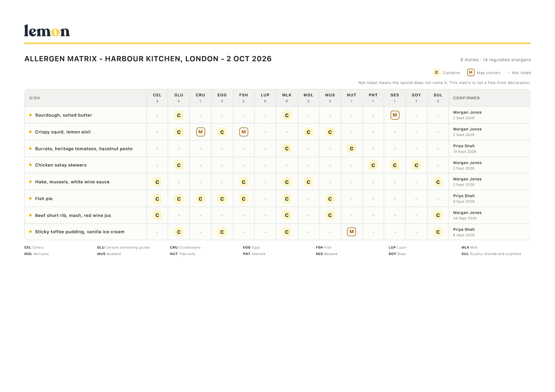The height and width of the screenshot is (392, 555).
Task: Click the Allergen Matrix page title
Action: 148,59
